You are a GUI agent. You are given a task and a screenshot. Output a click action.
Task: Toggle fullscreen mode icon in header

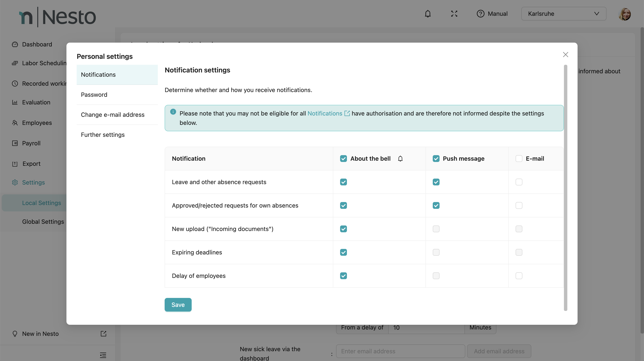coord(454,14)
